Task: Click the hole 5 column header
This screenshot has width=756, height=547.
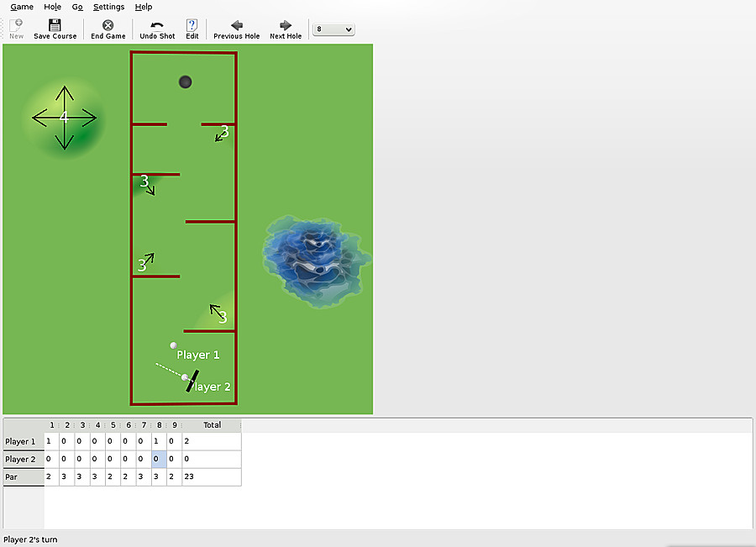Action: click(113, 425)
